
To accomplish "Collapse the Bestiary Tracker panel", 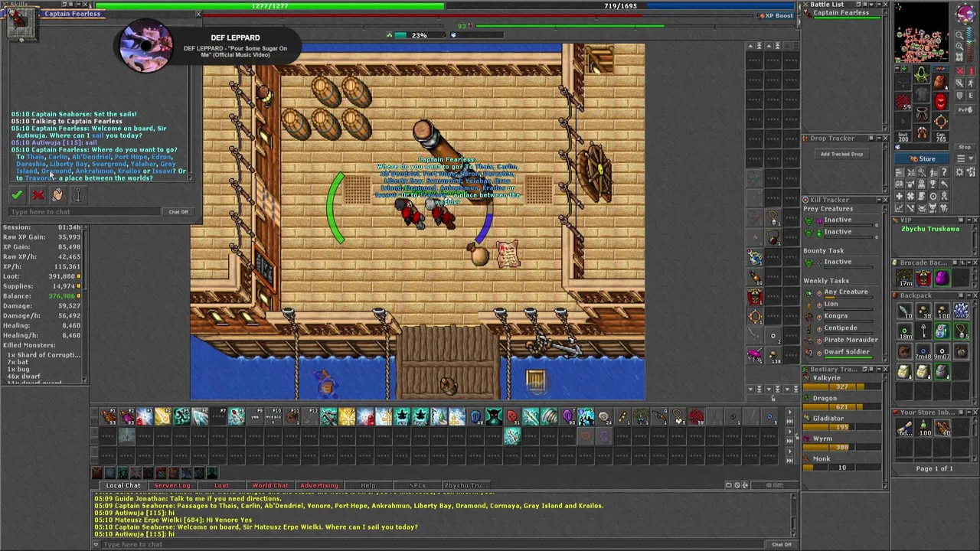I will [x=879, y=369].
